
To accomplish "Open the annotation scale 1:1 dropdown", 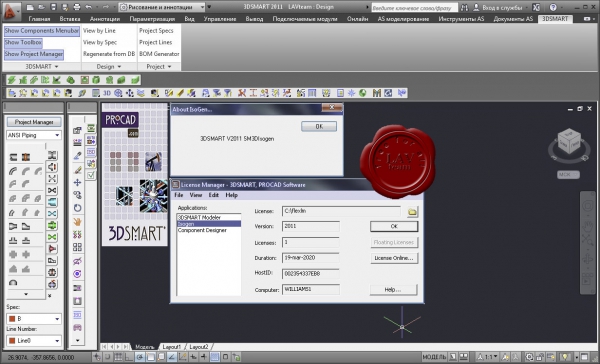I will click(x=488, y=357).
